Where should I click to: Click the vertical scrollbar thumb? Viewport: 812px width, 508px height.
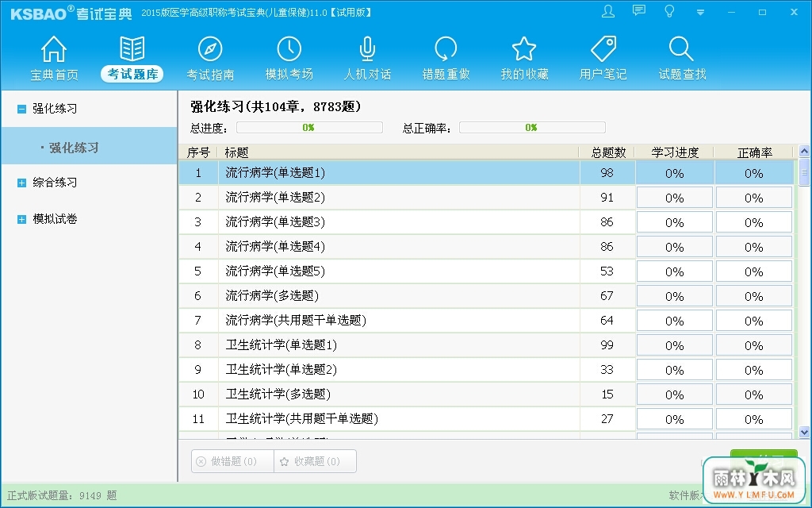tap(804, 172)
